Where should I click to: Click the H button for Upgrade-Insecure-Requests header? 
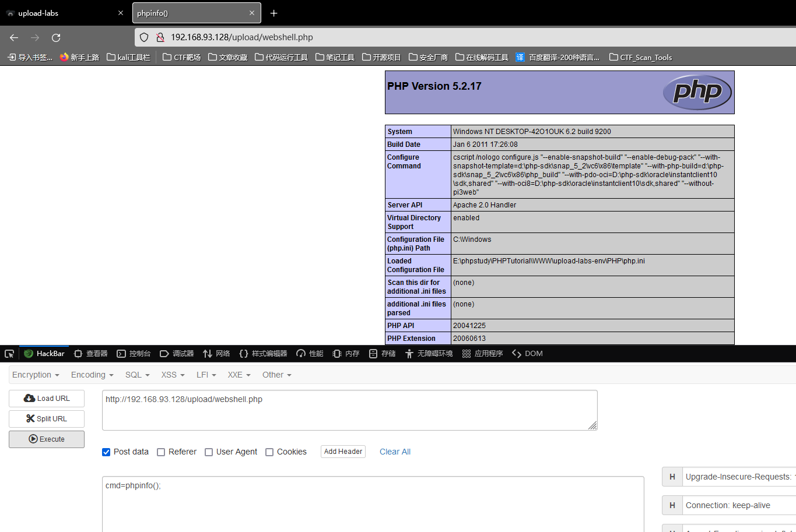(672, 477)
